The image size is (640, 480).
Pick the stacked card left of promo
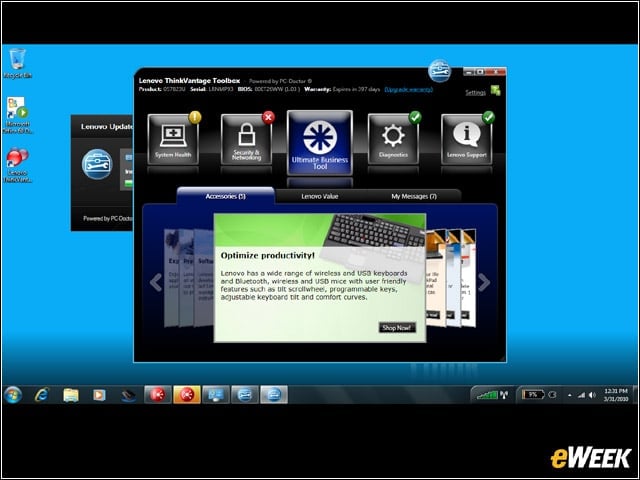tap(203, 278)
